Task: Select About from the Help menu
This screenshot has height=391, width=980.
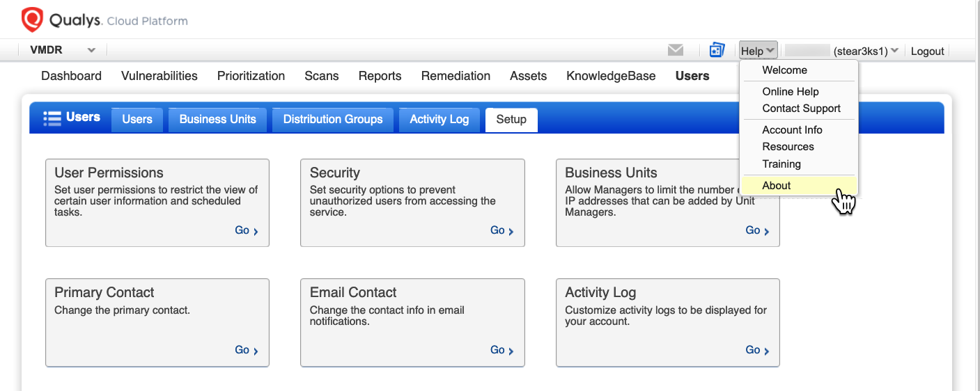Action: 776,186
